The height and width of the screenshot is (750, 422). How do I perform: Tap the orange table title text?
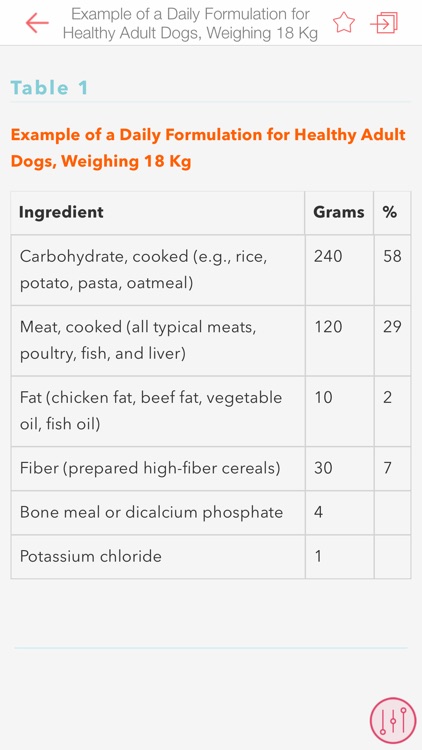(x=208, y=148)
